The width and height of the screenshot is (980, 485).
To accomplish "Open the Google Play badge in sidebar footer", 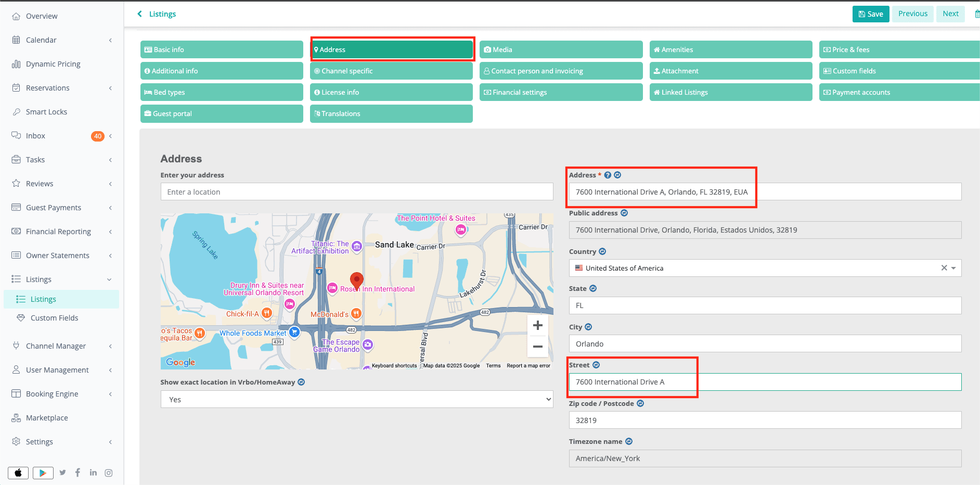I will point(43,473).
